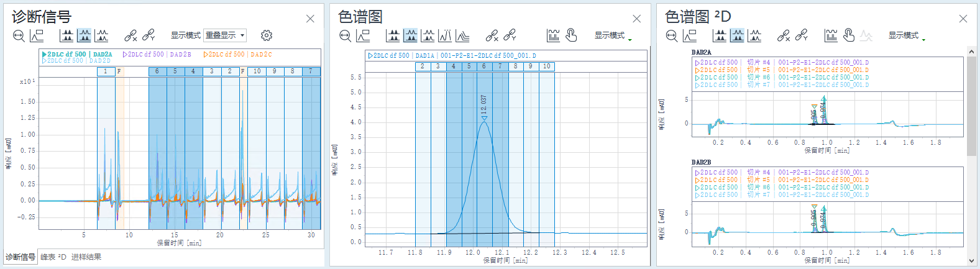Click zoom-out magnifier in 色谱图 ²D panel

click(x=672, y=36)
